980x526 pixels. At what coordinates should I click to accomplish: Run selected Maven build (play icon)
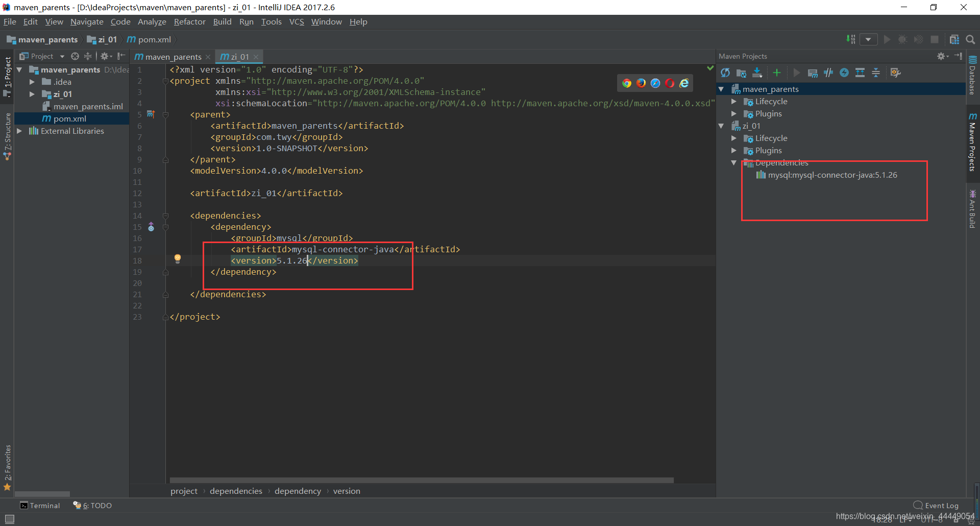click(796, 73)
